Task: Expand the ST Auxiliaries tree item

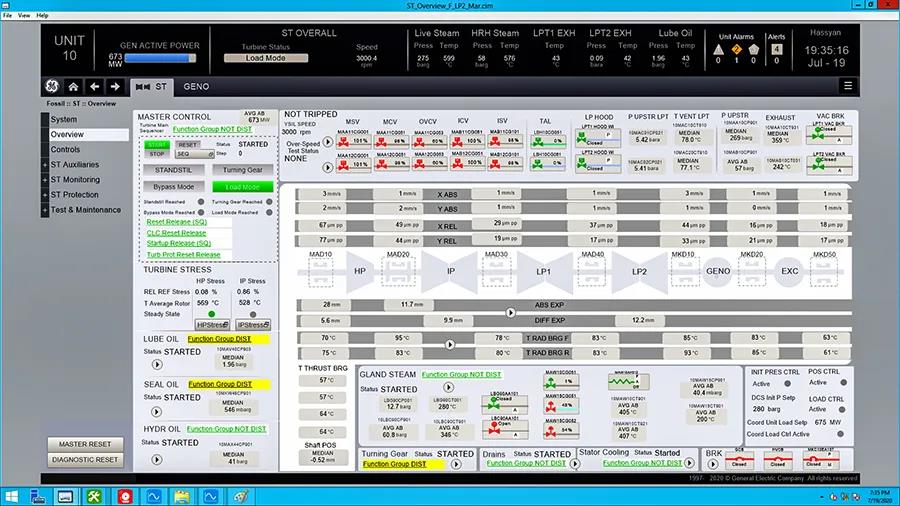Action: pos(45,165)
